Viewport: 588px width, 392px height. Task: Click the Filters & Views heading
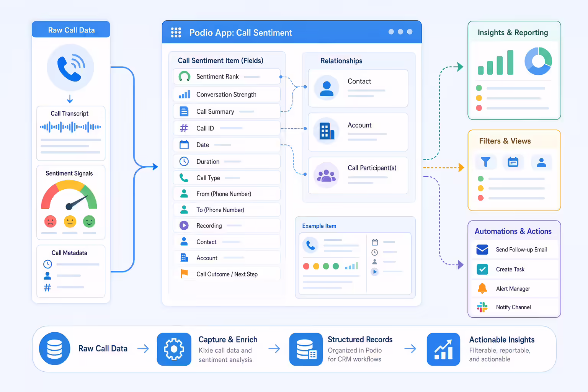click(505, 141)
